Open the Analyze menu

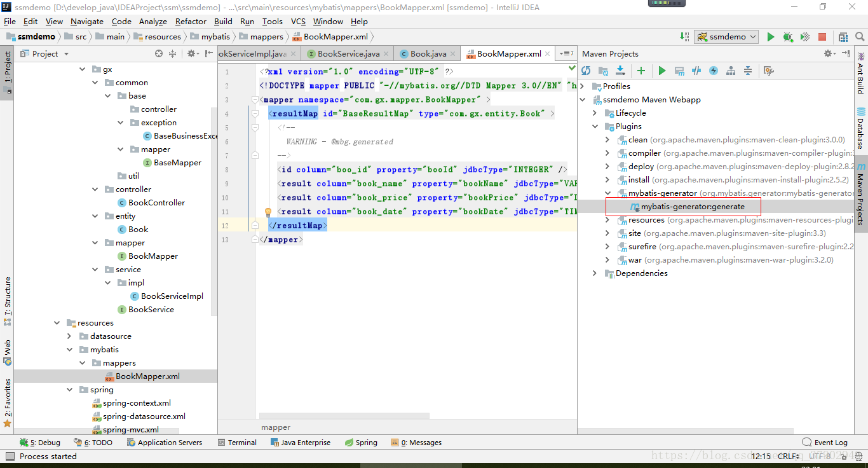153,21
